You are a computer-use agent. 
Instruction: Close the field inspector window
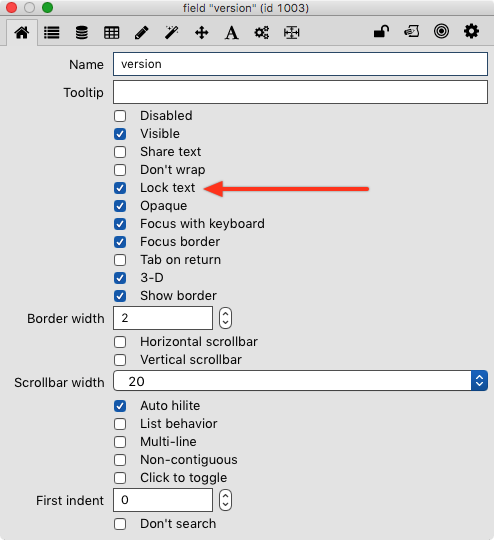click(x=11, y=8)
